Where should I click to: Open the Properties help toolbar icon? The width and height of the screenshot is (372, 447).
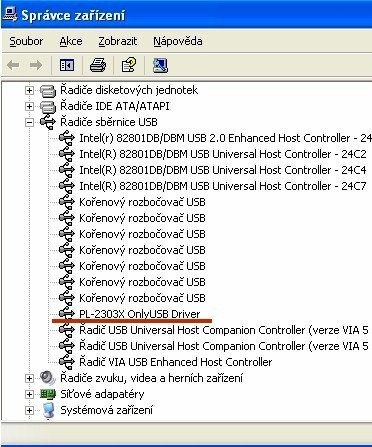click(129, 65)
